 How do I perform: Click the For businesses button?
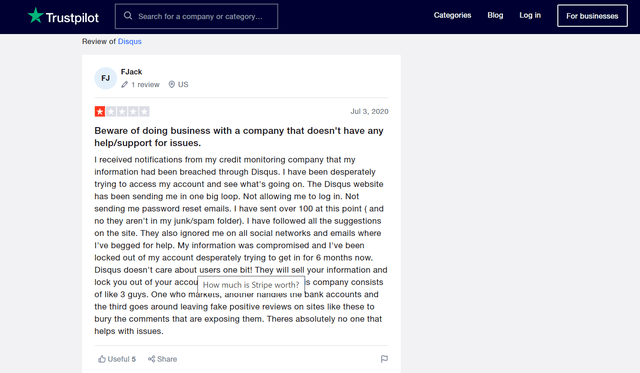tap(592, 16)
